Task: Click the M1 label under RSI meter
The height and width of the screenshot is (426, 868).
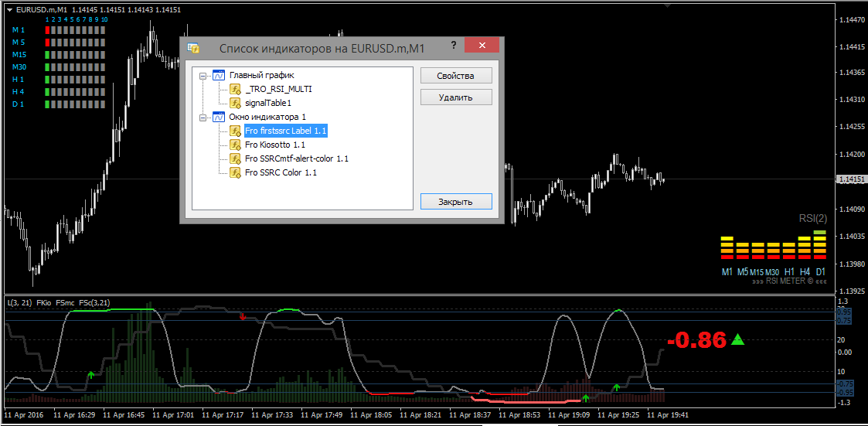Action: point(727,272)
